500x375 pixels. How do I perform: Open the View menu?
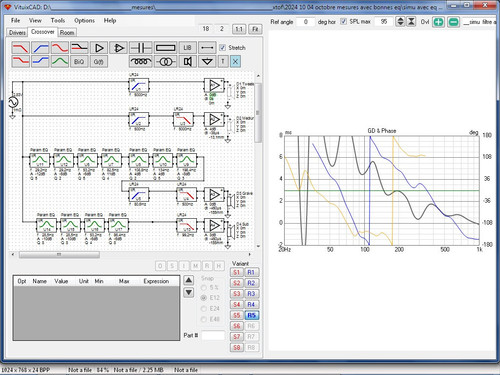click(35, 20)
